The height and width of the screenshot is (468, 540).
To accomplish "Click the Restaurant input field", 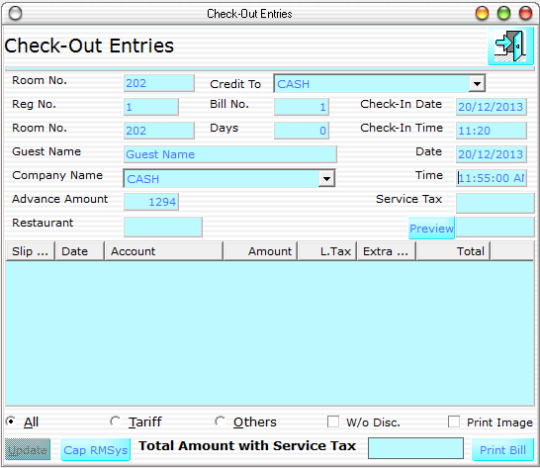I will (163, 227).
